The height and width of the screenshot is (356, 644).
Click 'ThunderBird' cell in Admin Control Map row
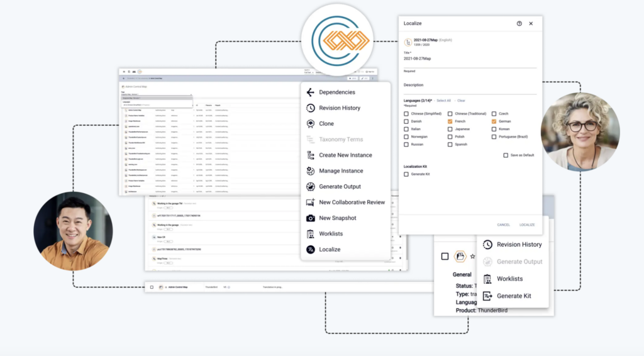pos(211,287)
